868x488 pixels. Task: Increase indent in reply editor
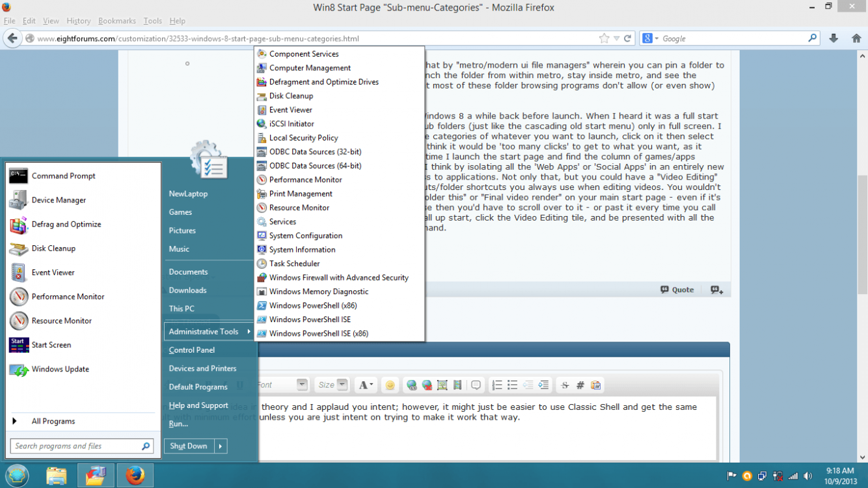[544, 385]
